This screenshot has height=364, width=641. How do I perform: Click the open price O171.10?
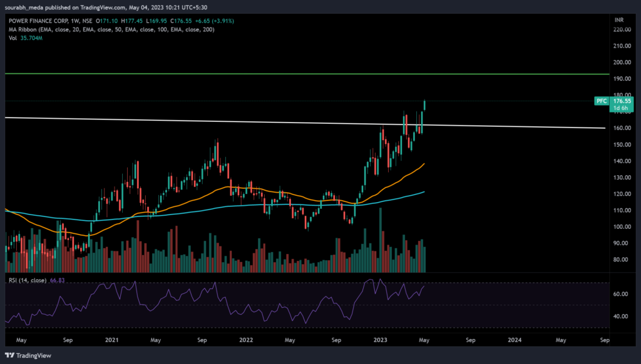pos(106,21)
